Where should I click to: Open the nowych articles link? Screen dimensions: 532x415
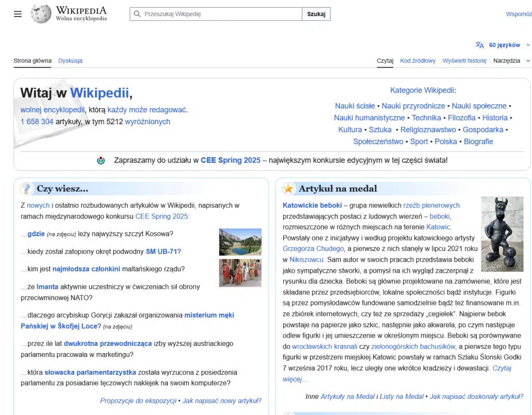(x=38, y=205)
